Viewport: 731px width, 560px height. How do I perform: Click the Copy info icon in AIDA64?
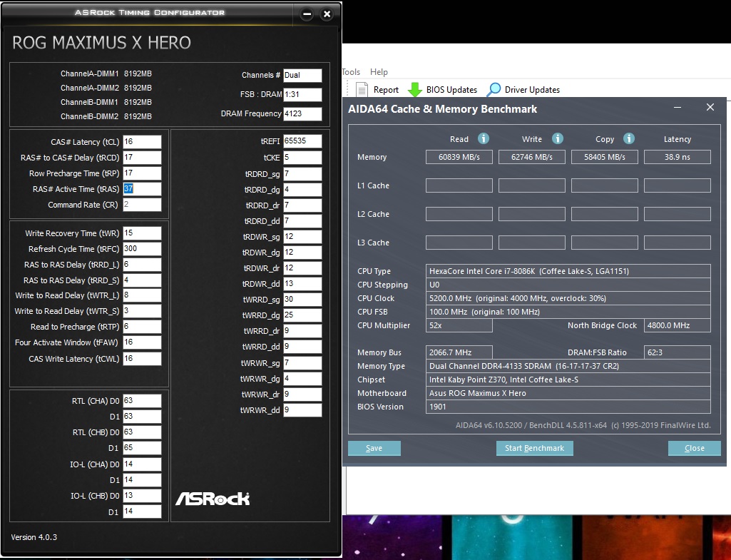click(x=629, y=138)
